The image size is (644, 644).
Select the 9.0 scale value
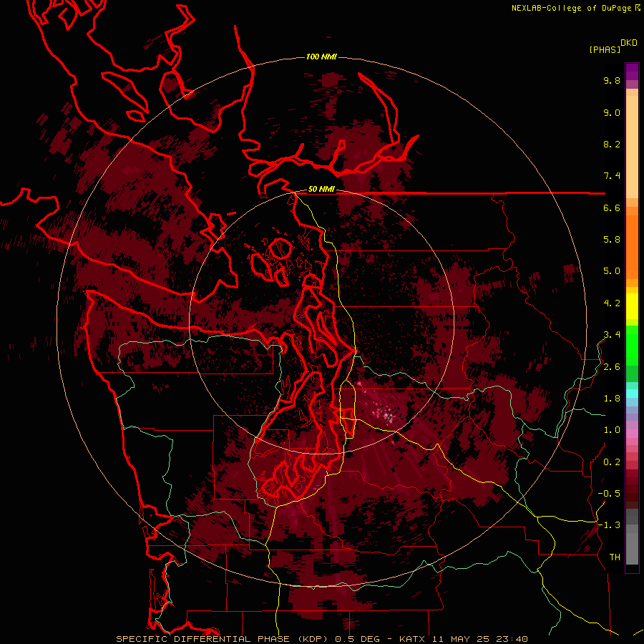click(x=612, y=112)
